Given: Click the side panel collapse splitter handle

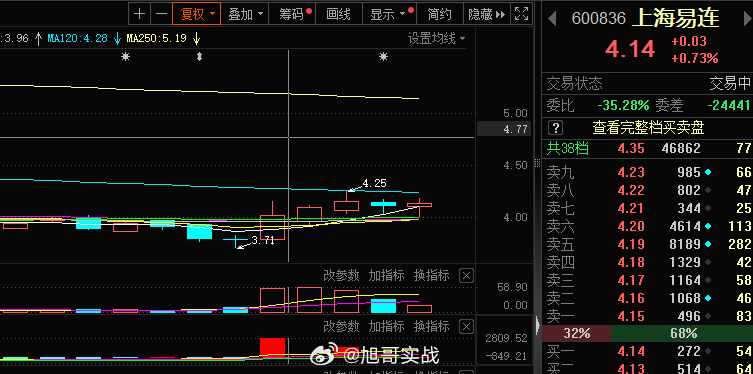Looking at the screenshot, I should tap(537, 326).
